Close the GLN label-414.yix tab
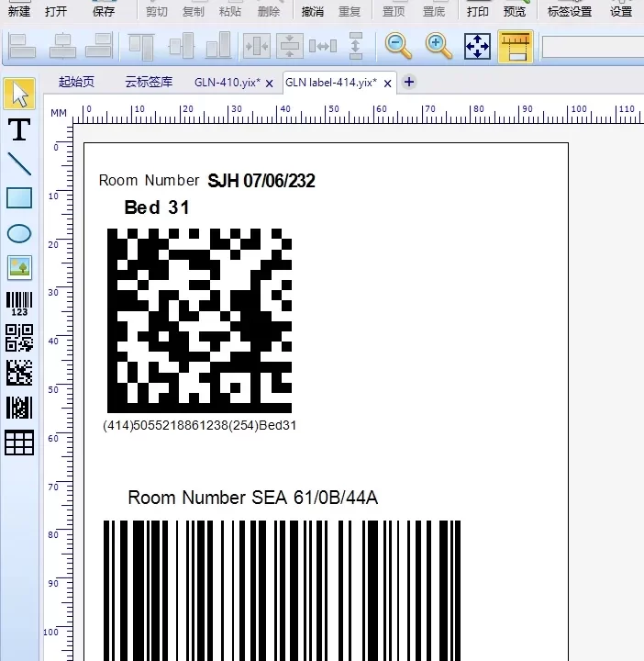644x661 pixels. pos(388,84)
